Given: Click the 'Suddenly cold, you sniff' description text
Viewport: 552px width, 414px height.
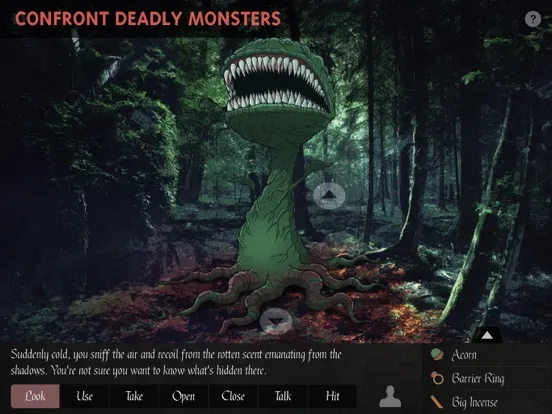Looking at the screenshot, I should coord(176,362).
